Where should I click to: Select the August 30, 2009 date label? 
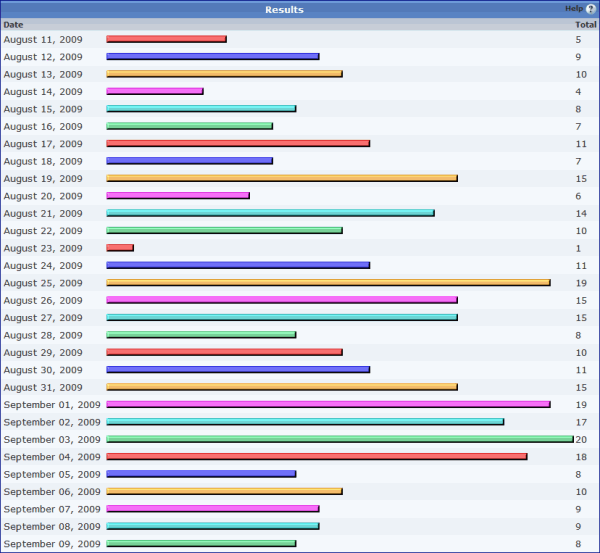[x=43, y=370]
